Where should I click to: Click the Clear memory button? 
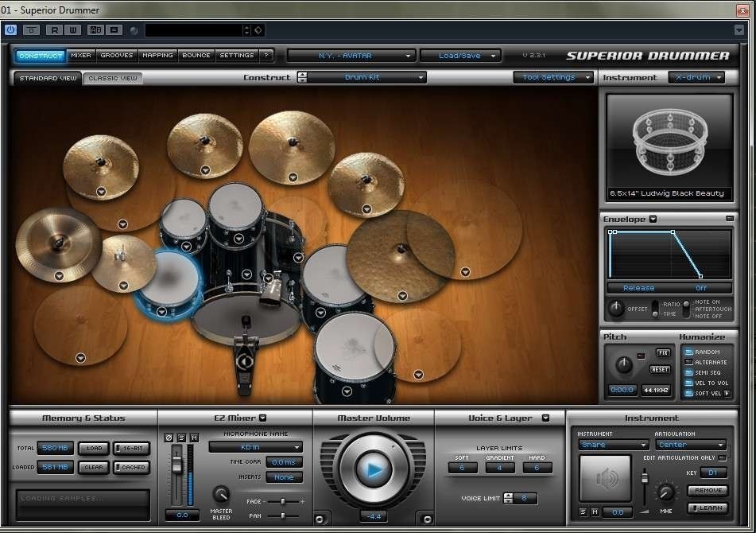tap(94, 468)
